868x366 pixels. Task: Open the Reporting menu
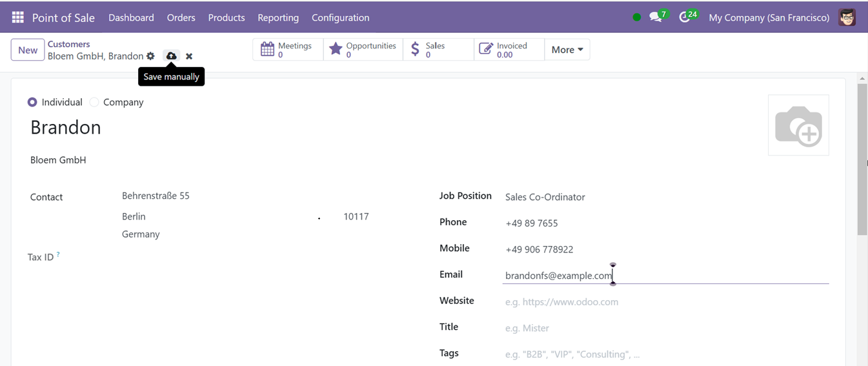tap(278, 17)
